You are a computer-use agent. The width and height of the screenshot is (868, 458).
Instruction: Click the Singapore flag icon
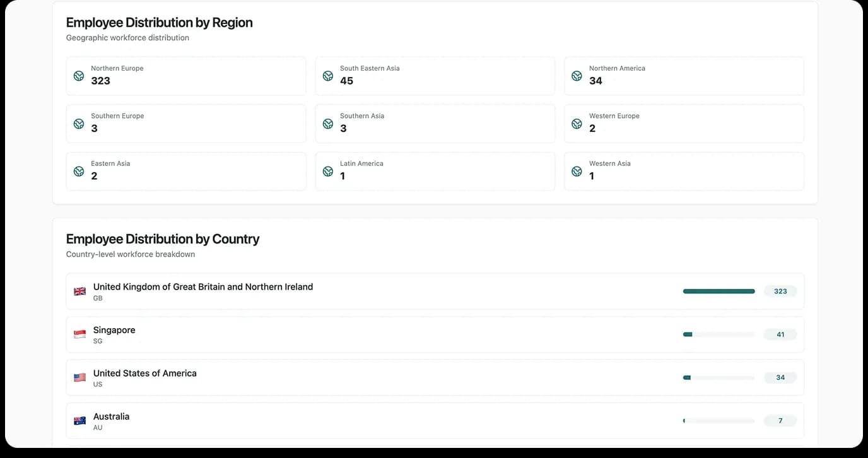coord(80,334)
